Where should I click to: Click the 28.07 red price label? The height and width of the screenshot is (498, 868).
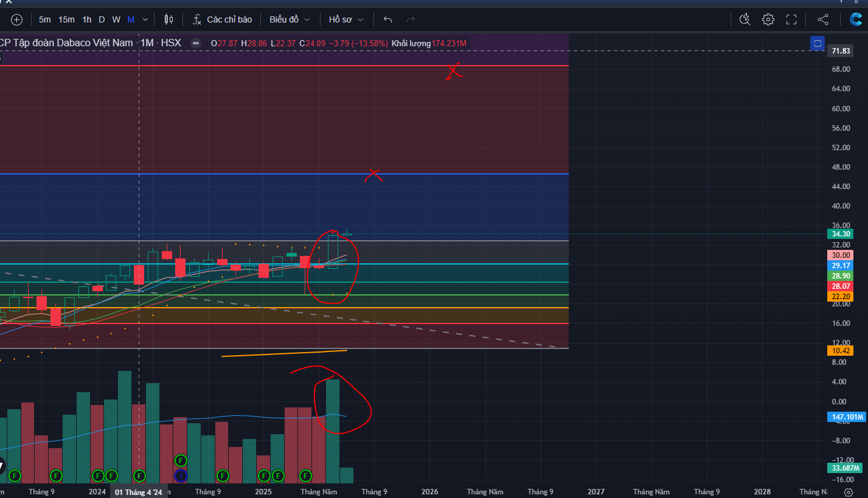click(x=841, y=286)
